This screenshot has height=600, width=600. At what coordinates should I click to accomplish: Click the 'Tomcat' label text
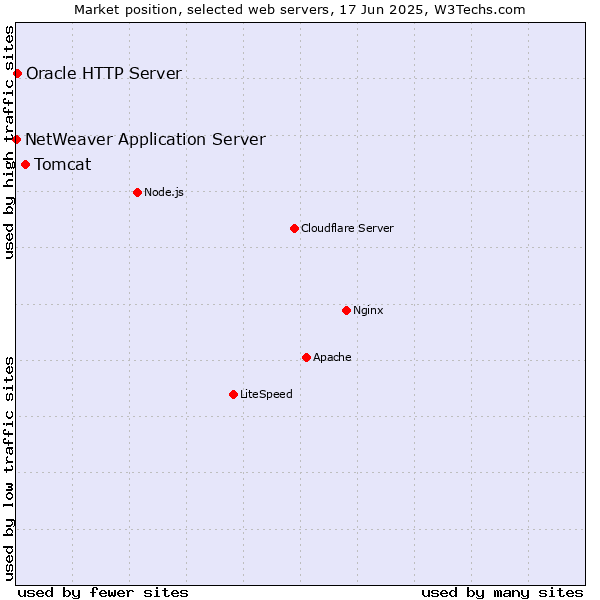coord(63,165)
